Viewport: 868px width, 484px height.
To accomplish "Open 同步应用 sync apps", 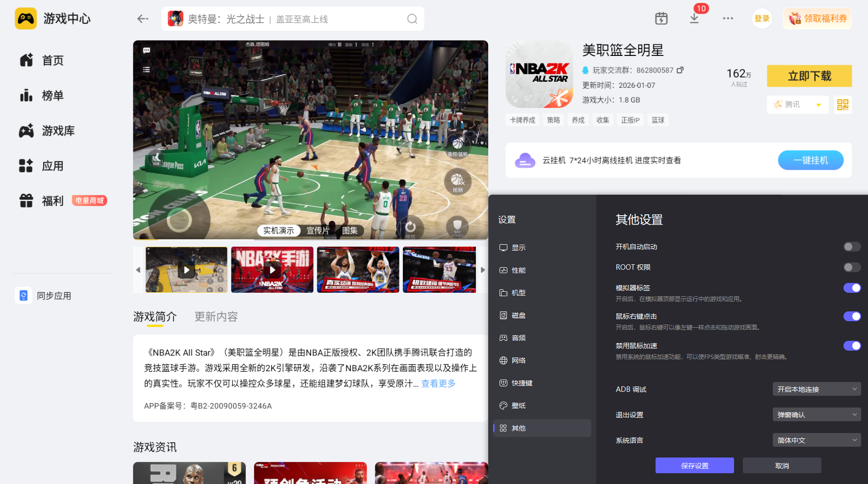I will tap(44, 296).
